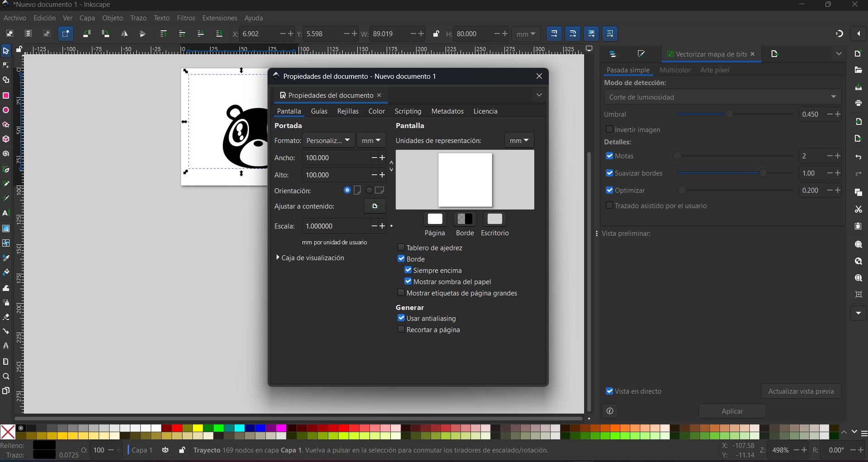
Task: Open Modo de detección dropdown
Action: pos(723,97)
